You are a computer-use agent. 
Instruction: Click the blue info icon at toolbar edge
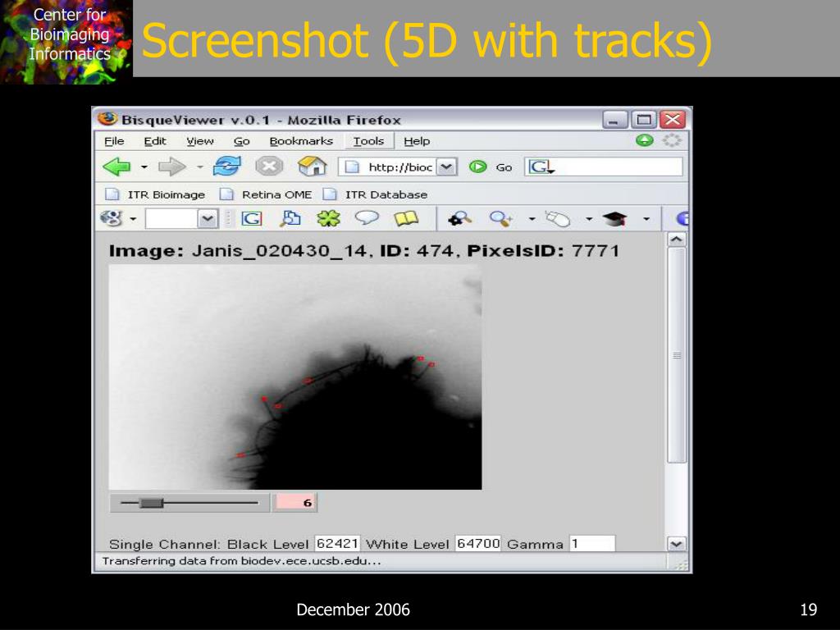pos(682,218)
